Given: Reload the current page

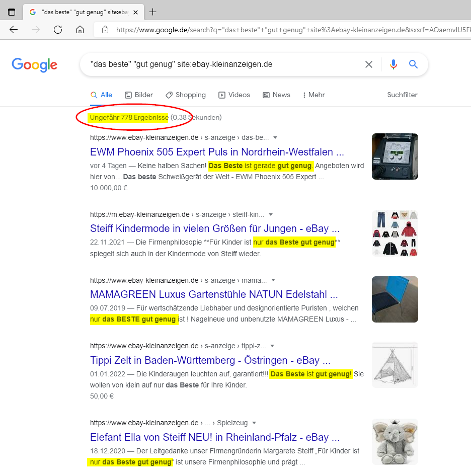Looking at the screenshot, I should pos(58,30).
